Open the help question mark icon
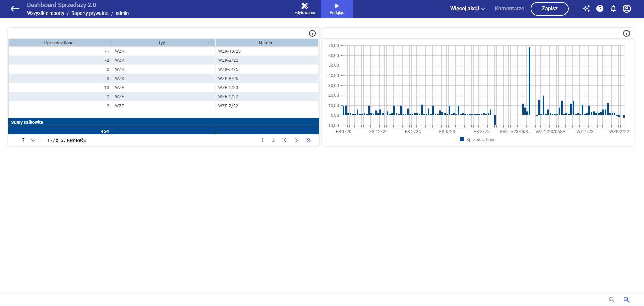 coord(600,9)
